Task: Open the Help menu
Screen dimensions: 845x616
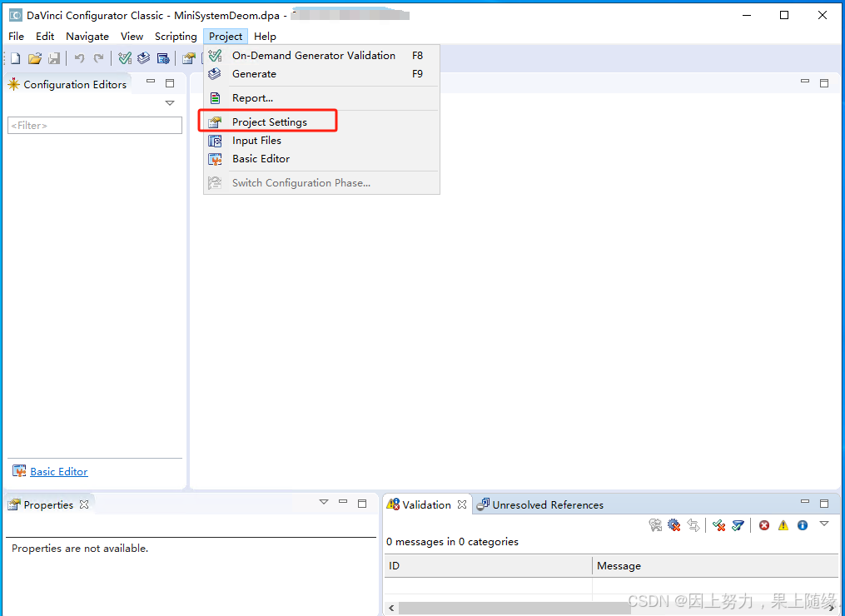Action: 265,36
